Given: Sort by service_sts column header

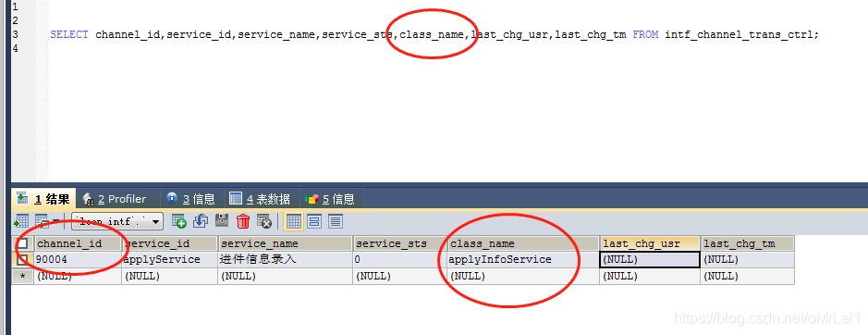Looking at the screenshot, I should (399, 243).
